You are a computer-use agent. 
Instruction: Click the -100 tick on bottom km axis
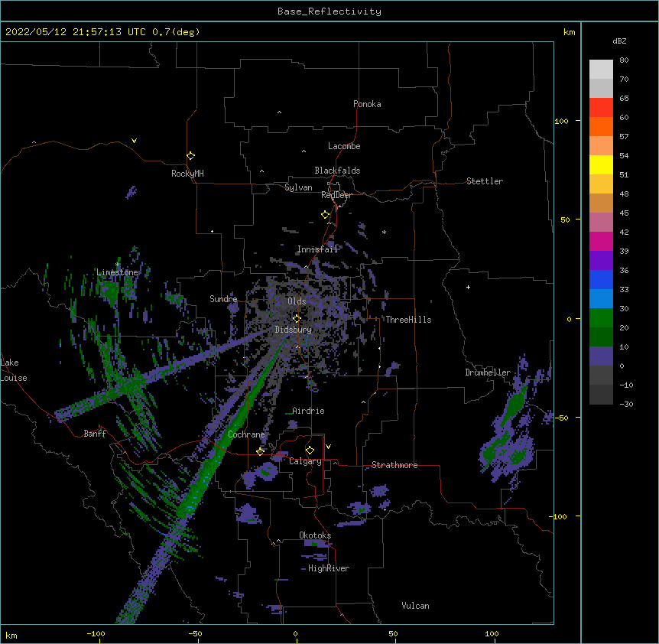point(96,634)
